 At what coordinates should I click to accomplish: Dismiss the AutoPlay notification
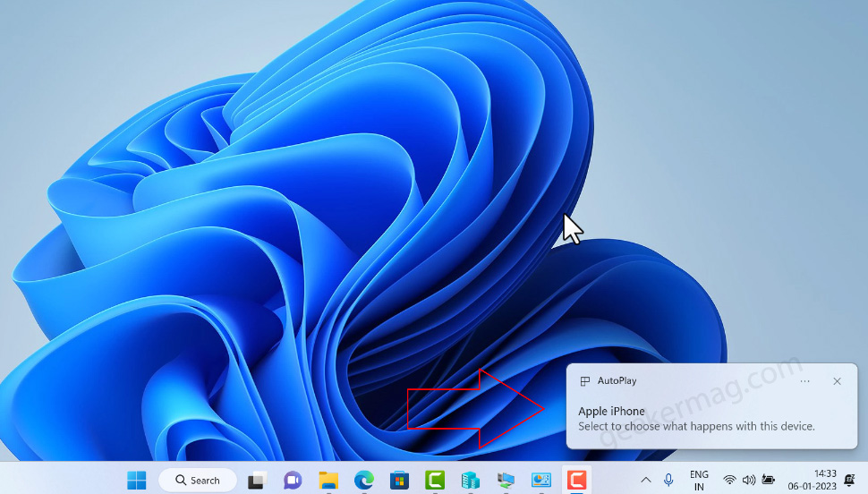837,381
